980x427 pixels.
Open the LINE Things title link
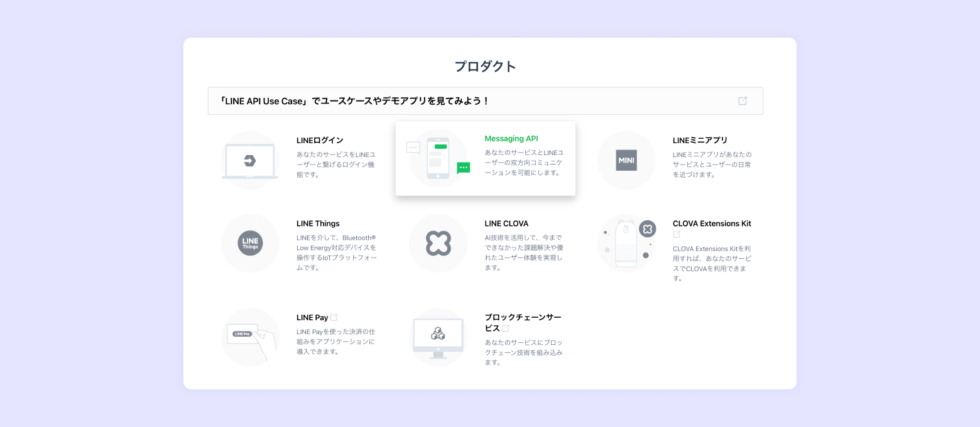318,224
